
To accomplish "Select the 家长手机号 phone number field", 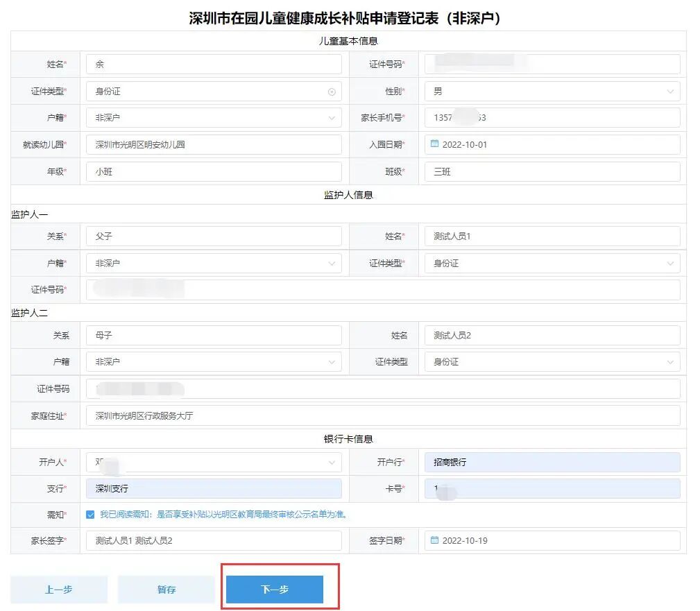I will [552, 117].
